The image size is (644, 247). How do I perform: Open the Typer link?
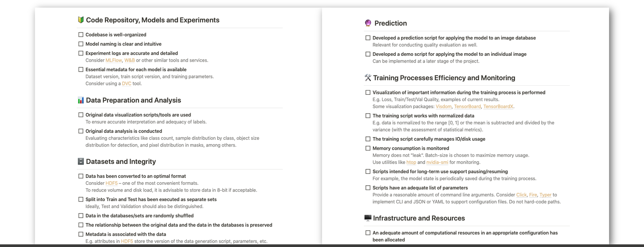pos(545,195)
